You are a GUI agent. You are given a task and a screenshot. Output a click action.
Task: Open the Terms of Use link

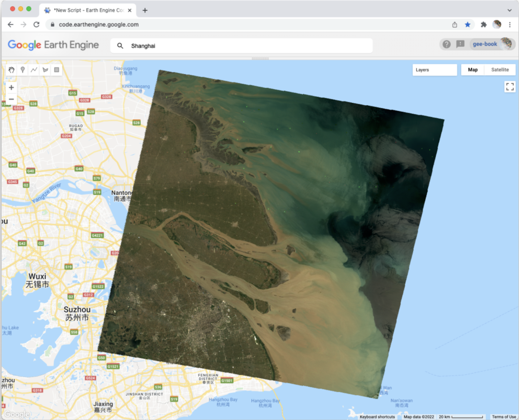(x=504, y=417)
